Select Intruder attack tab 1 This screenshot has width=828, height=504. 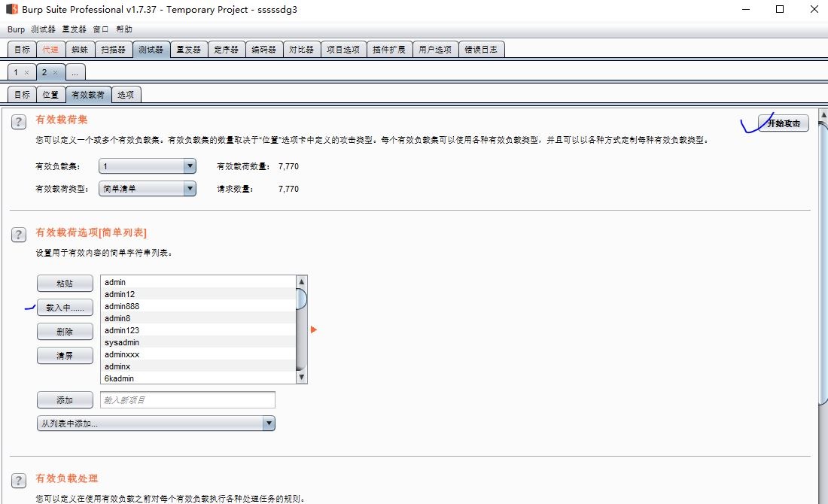tap(22, 71)
